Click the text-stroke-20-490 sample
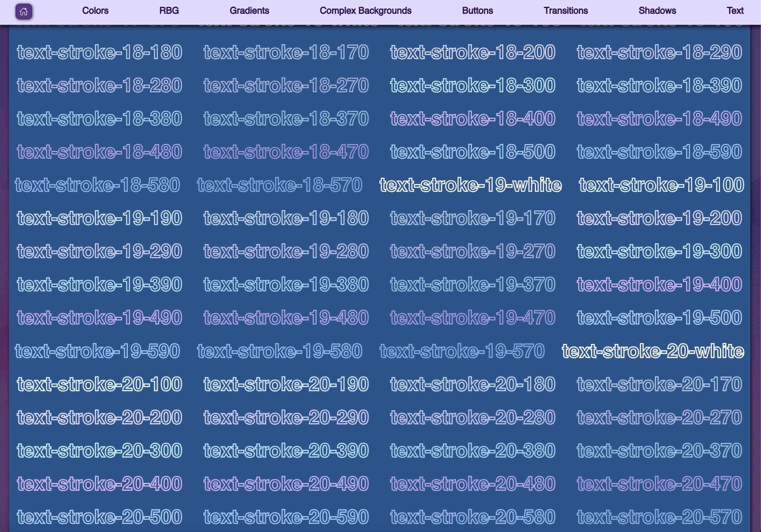This screenshot has width=761, height=532. [286, 484]
